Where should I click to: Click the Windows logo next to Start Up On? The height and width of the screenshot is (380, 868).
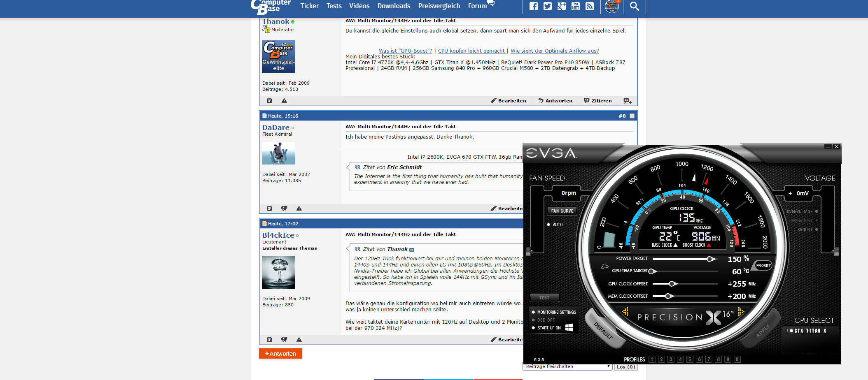[x=569, y=327]
